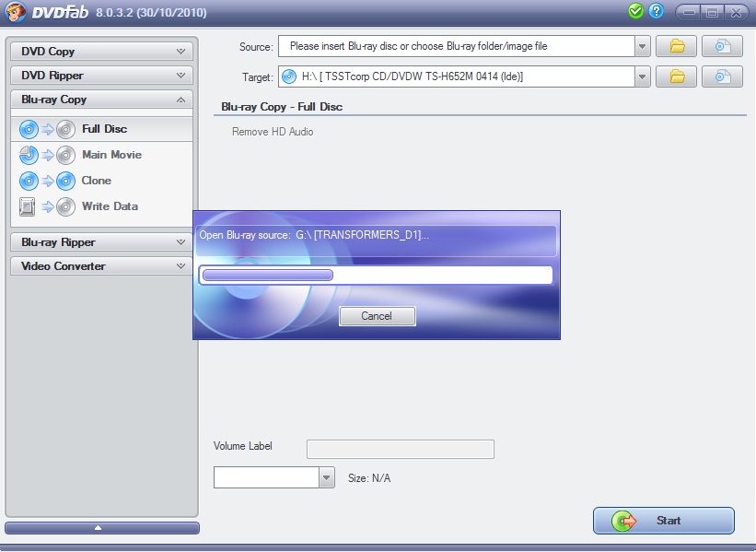Click the Full Disc source disc icon

click(x=29, y=129)
